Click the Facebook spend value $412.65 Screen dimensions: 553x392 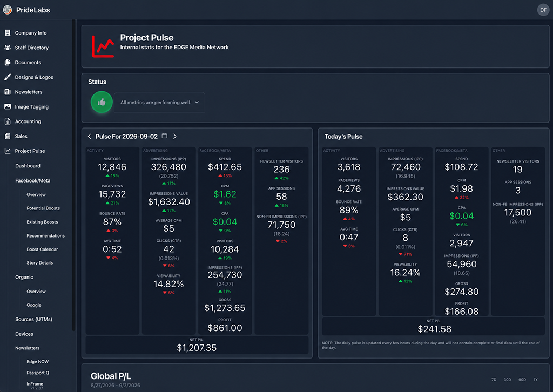tap(225, 167)
